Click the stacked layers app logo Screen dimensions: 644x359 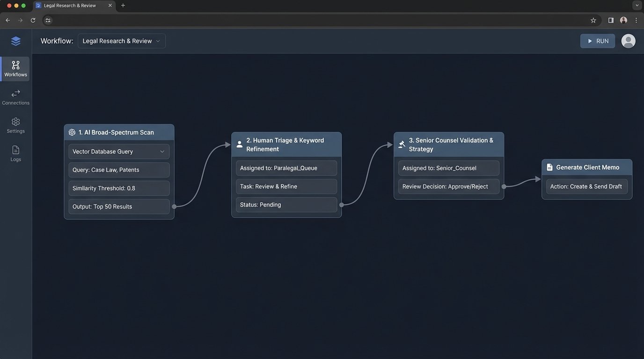point(15,41)
